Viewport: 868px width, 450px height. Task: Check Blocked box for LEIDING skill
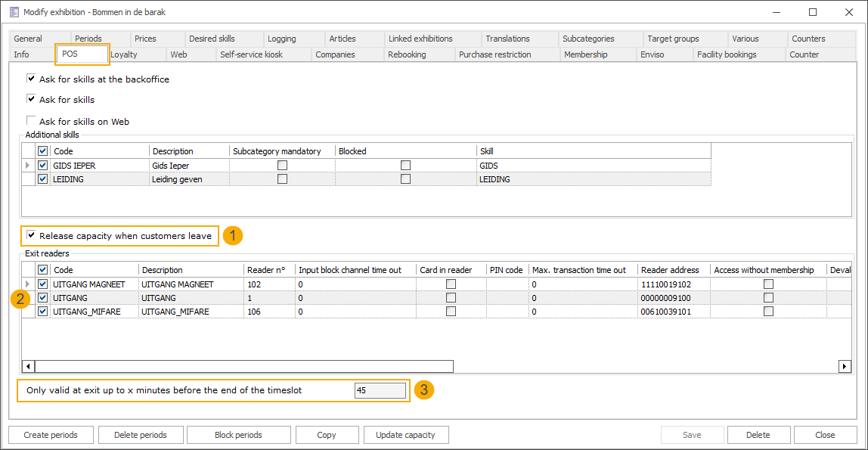[406, 179]
